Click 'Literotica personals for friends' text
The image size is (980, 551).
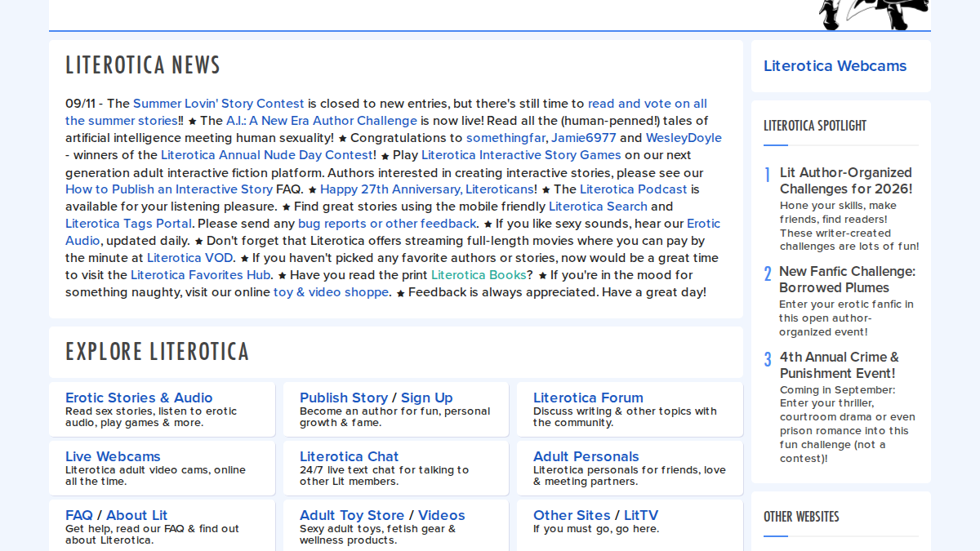(630, 476)
